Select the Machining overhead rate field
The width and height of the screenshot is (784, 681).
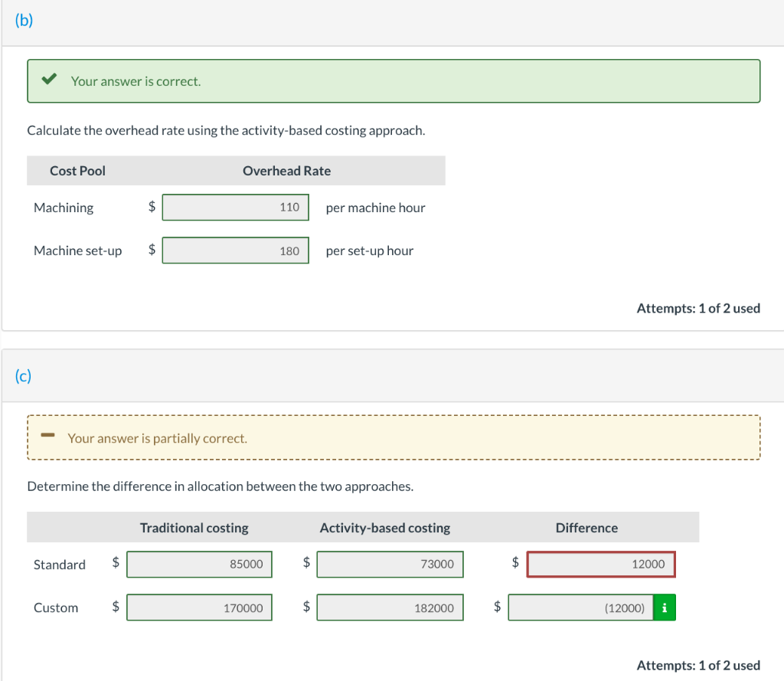point(236,207)
